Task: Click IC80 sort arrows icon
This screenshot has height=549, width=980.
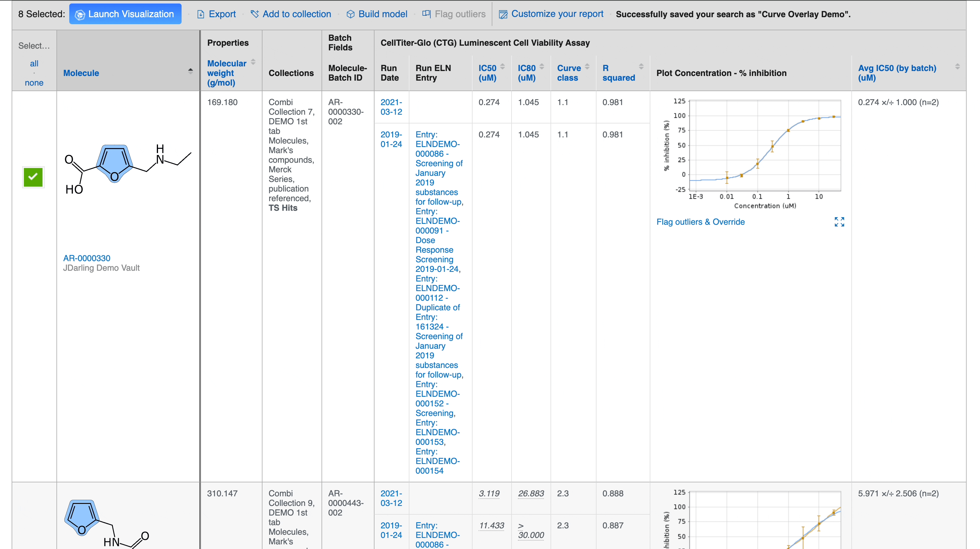Action: click(542, 66)
